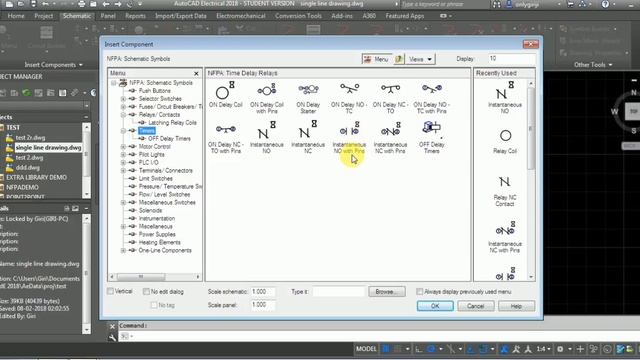The image size is (640, 360).
Task: Click the Cancel button
Action: [x=476, y=306]
